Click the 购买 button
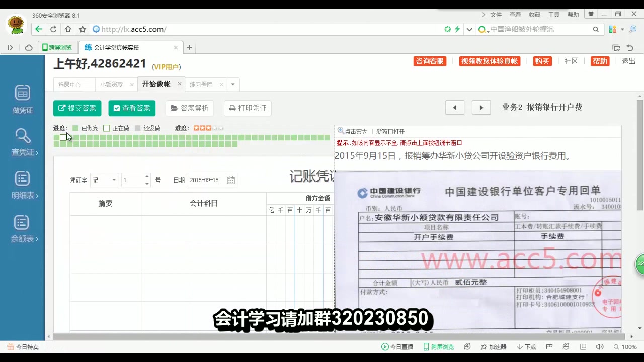Viewport: 644px width, 362px height. pyautogui.click(x=542, y=61)
